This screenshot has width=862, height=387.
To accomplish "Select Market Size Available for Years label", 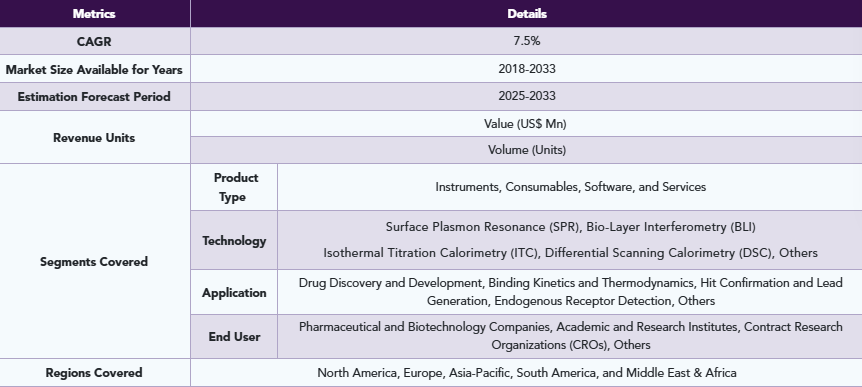I will (94, 70).
